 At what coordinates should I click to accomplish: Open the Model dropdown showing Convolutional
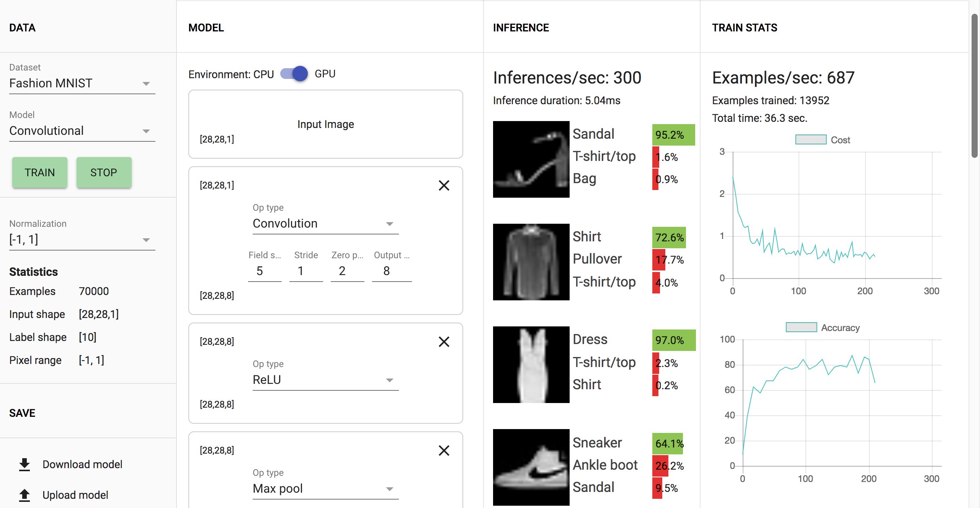(x=82, y=131)
